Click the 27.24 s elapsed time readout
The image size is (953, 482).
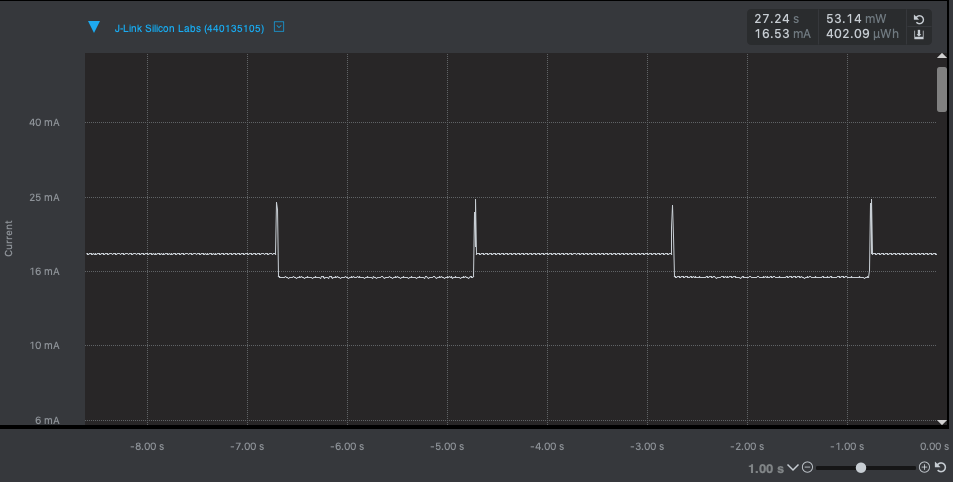[775, 19]
